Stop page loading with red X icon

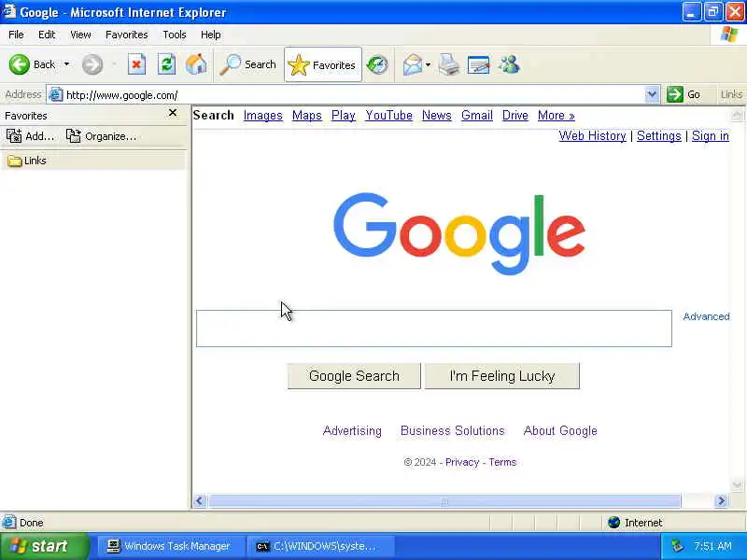136,64
